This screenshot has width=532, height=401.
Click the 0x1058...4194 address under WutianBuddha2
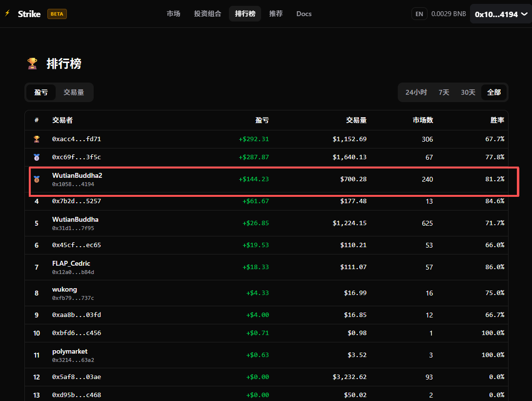pyautogui.click(x=73, y=184)
